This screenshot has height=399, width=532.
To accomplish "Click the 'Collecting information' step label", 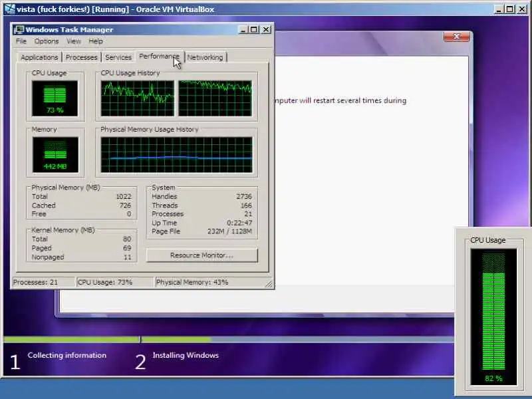I will point(67,355).
